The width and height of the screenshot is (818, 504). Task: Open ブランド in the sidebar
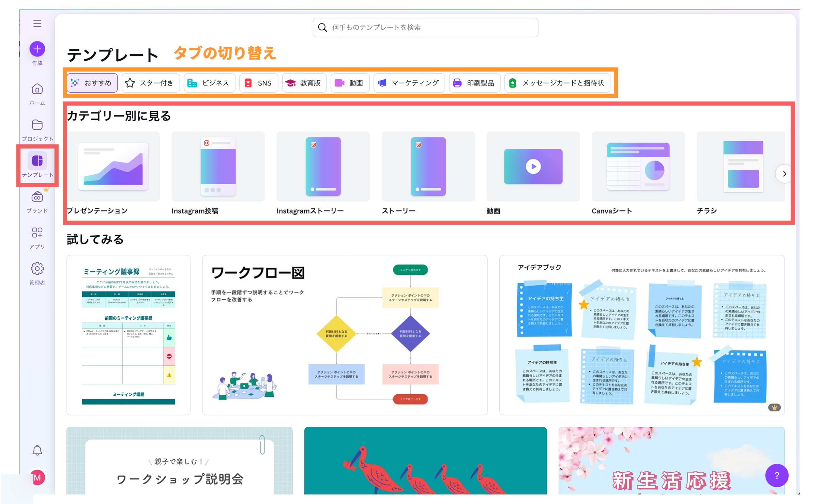tap(37, 203)
